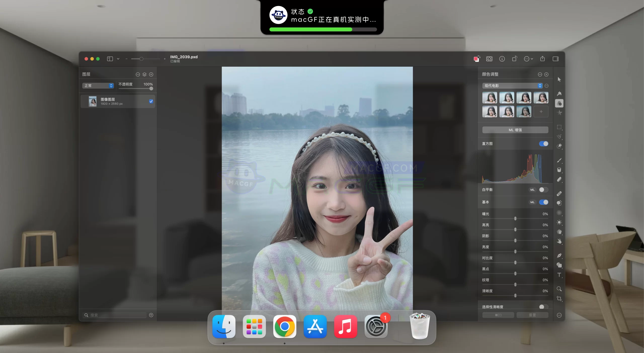Select the Brush tool
Screen dimensions: 644x353
[x=559, y=160]
